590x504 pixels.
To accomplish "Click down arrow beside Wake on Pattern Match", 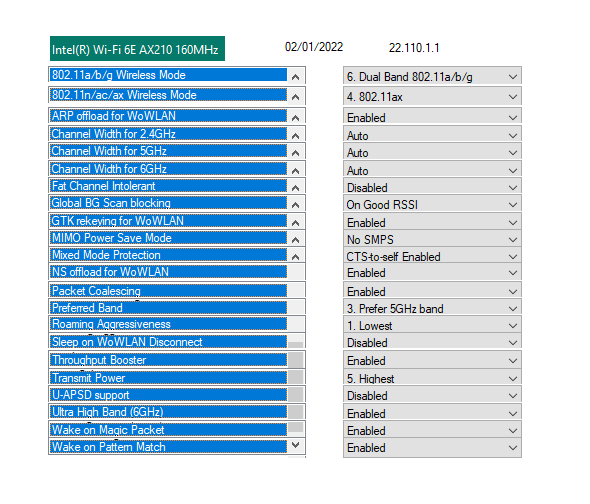I will tap(296, 445).
